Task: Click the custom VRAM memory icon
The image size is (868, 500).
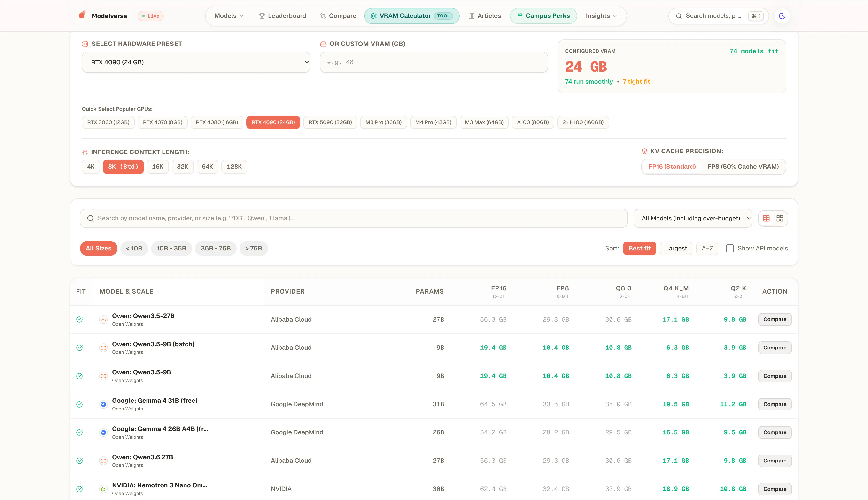Action: click(x=323, y=44)
